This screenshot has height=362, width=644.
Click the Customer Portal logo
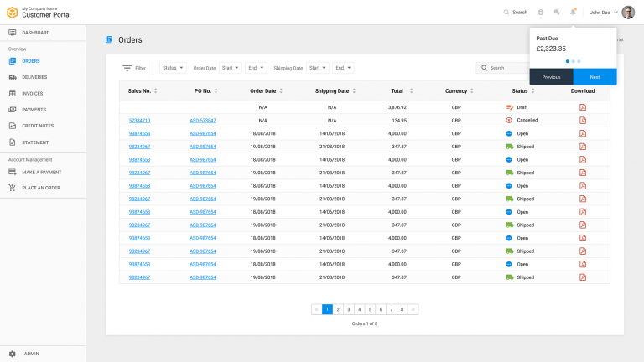click(x=12, y=12)
